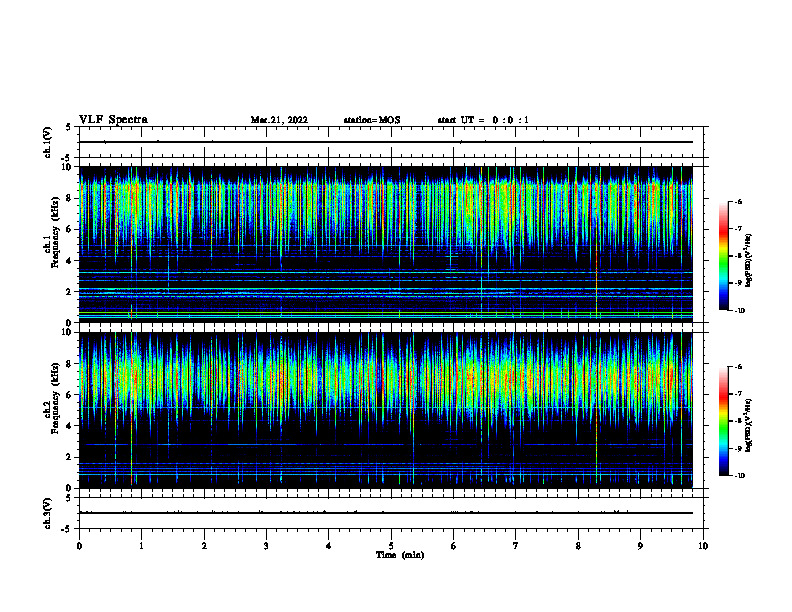Image resolution: width=792 pixels, height=612 pixels.
Task: Click the ch.2 frequency tick "6"
Action: tap(70, 395)
